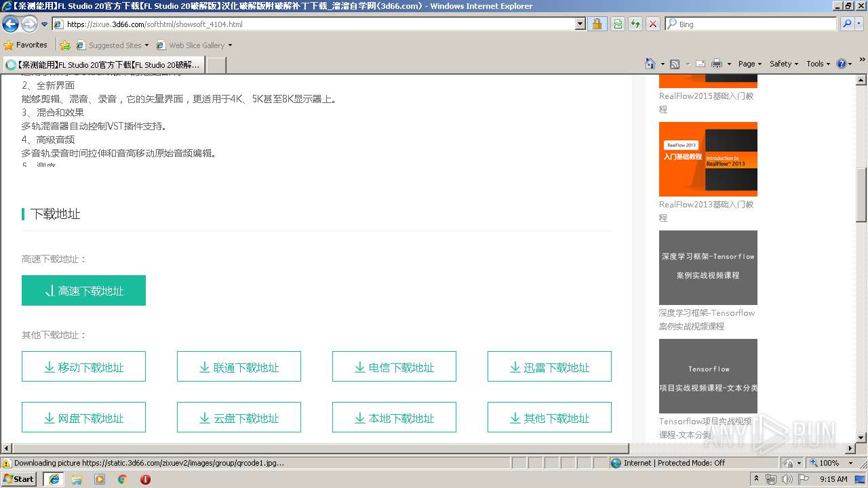Click the Bing search box
The image size is (868, 488).
(751, 24)
